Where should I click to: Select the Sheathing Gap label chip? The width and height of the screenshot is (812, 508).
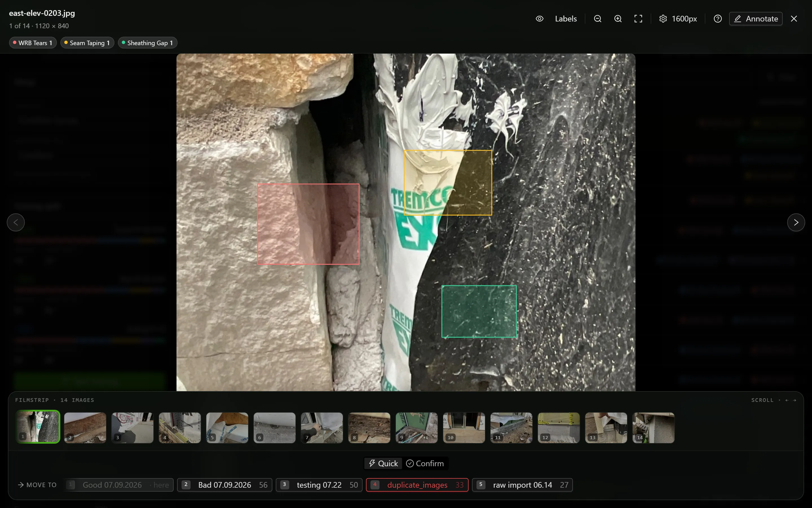[x=148, y=43]
